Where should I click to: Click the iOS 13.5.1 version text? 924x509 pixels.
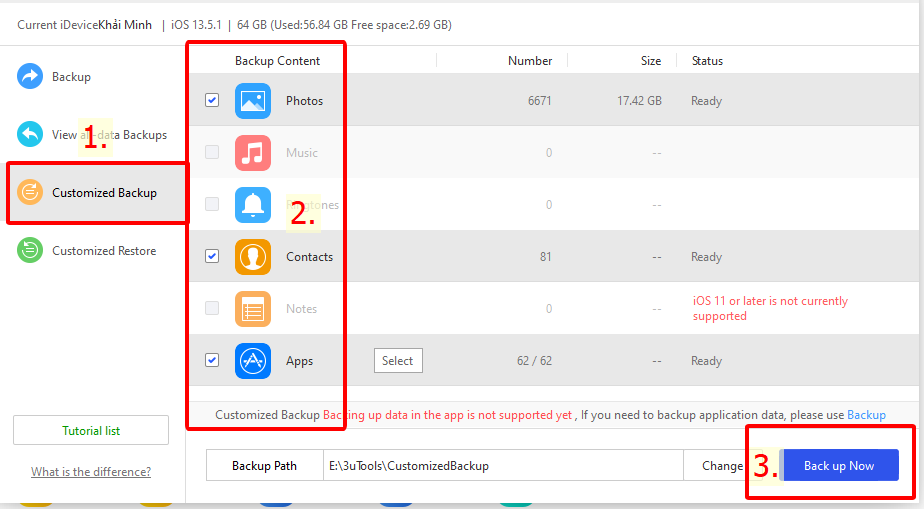coord(196,25)
